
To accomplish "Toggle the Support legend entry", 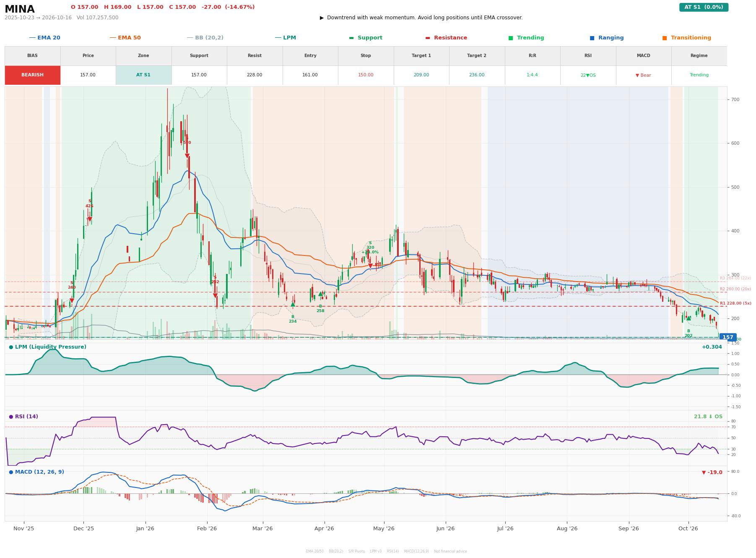I will coord(366,38).
